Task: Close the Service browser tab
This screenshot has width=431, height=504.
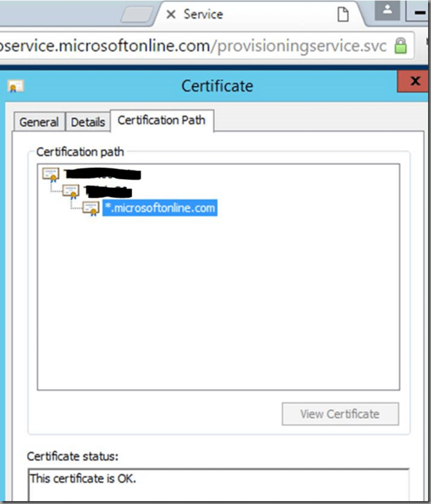Action: coord(171,14)
